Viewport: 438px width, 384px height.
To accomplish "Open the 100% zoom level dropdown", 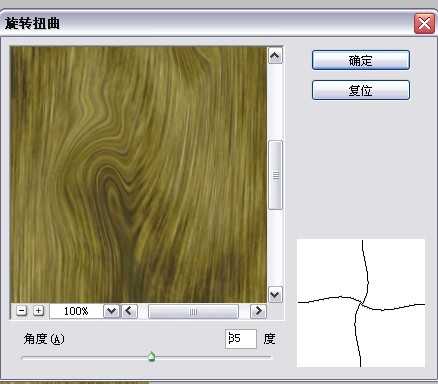I will (x=111, y=311).
